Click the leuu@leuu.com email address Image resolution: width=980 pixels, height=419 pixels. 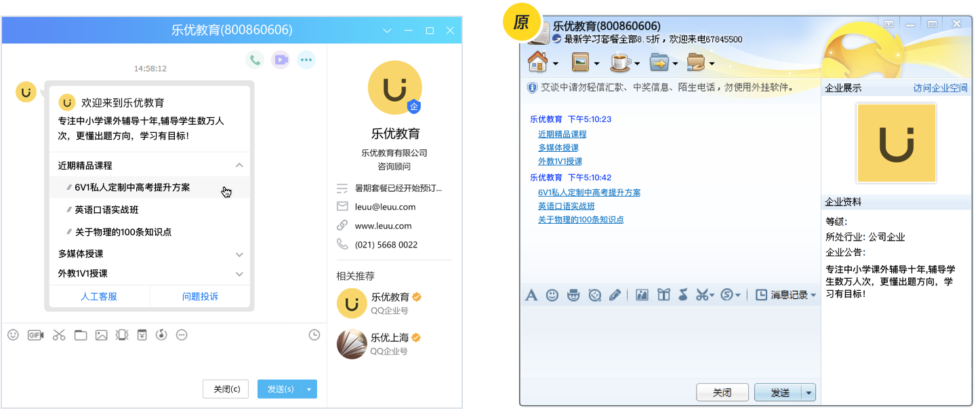click(x=386, y=207)
